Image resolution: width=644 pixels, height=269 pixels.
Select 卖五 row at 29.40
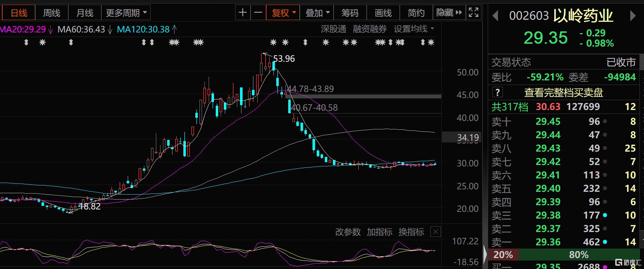click(x=563, y=188)
